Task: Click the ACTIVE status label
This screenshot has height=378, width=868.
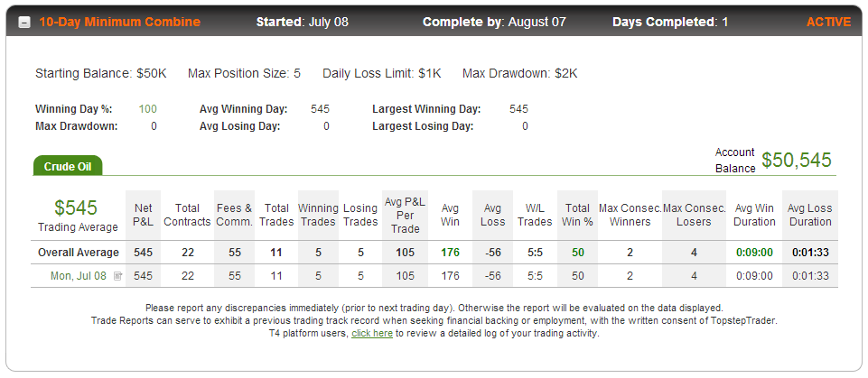Action: (x=828, y=23)
